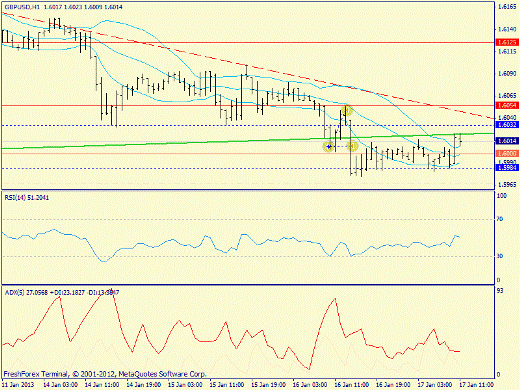520x390 pixels.
Task: Click the 14 Jan 19:00 time label
Action: (x=143, y=385)
